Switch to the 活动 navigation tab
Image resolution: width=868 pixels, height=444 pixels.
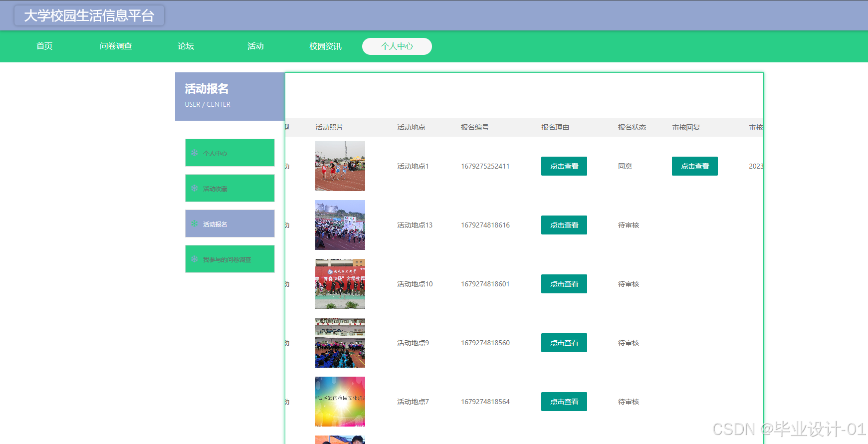tap(255, 46)
